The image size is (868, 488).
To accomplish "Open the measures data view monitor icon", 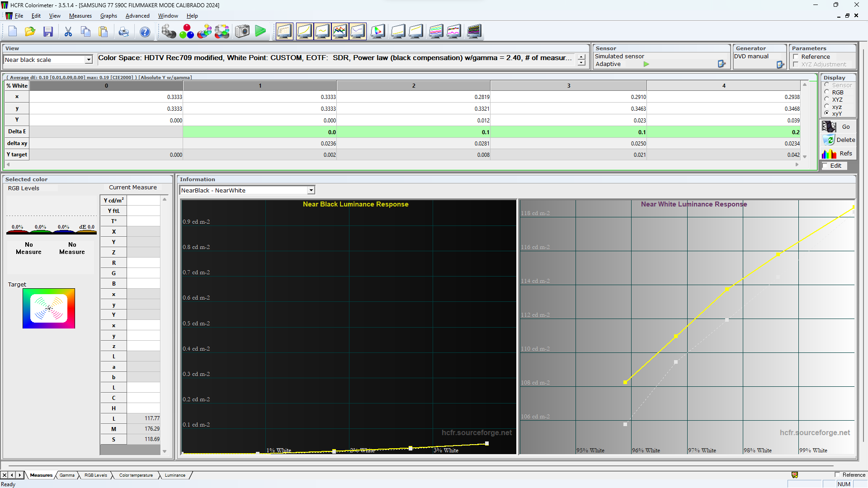I will click(x=285, y=32).
